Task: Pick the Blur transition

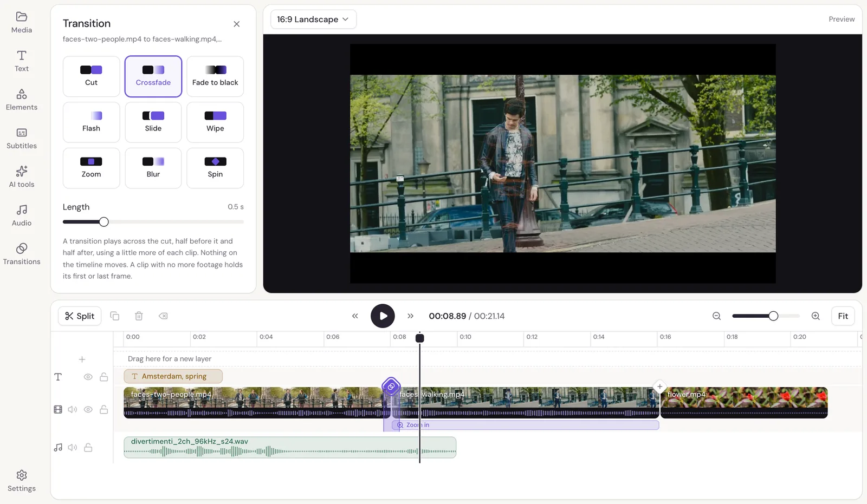Action: (x=153, y=168)
